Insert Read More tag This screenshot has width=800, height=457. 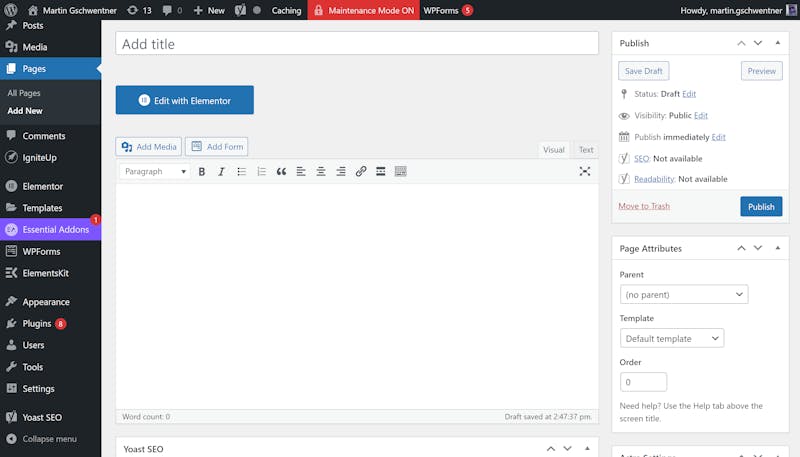(x=381, y=171)
